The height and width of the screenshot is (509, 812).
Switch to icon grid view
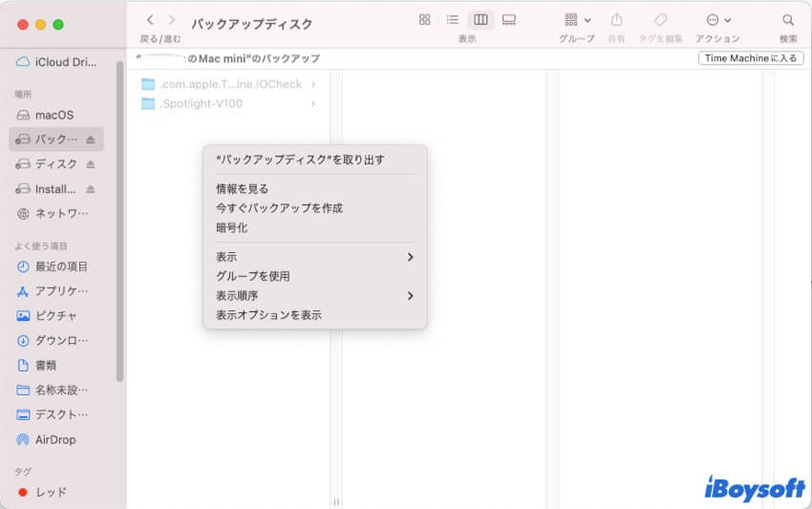pos(425,20)
